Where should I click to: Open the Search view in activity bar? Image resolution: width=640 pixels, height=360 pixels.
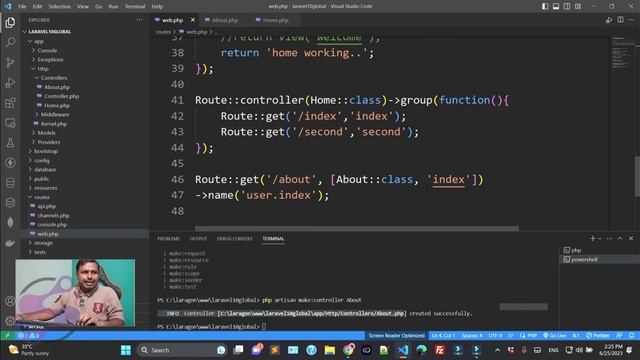10,42
